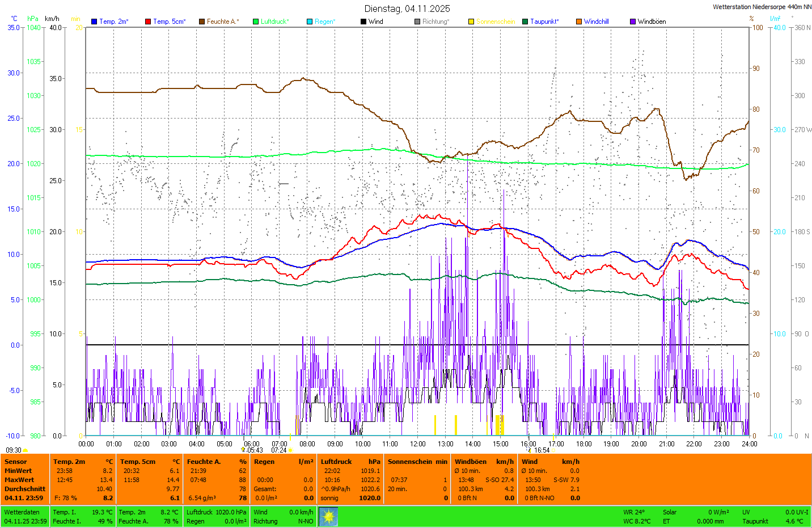This screenshot has height=528, width=812.
Task: Click the sunny weather icon in the green bar
Action: pyautogui.click(x=328, y=517)
